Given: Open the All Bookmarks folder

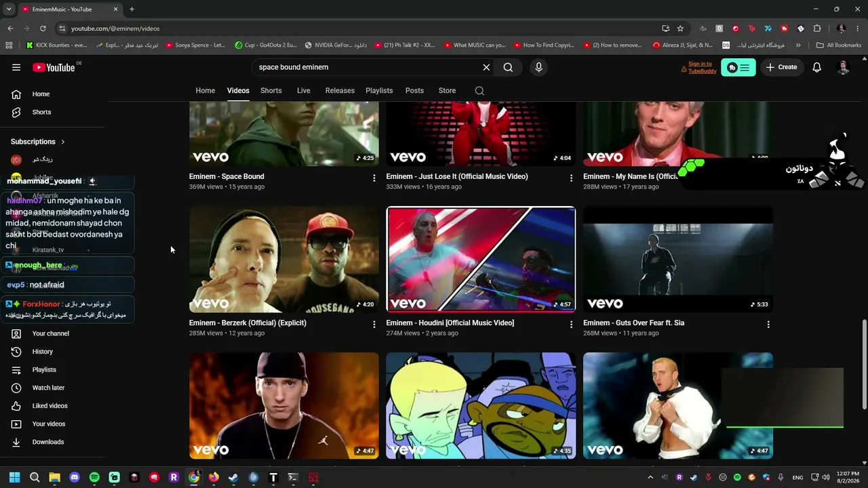Looking at the screenshot, I should pyautogui.click(x=839, y=45).
